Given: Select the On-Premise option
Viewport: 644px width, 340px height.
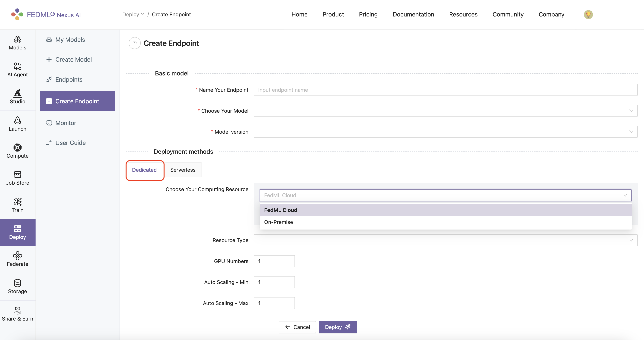Looking at the screenshot, I should pos(279,222).
